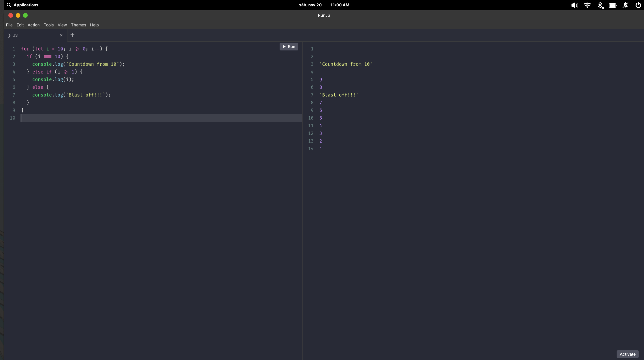Image resolution: width=644 pixels, height=360 pixels.
Task: Open the Wi-Fi status icon
Action: (587, 5)
